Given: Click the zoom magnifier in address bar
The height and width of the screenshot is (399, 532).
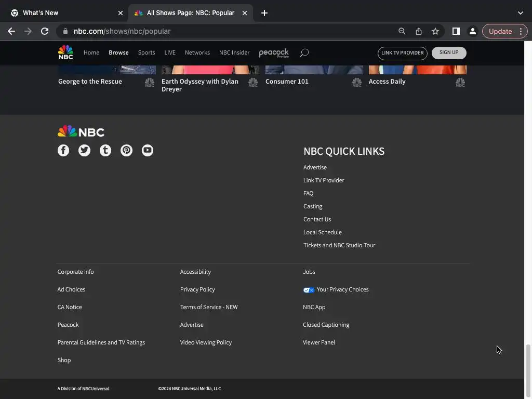Looking at the screenshot, I should (402, 31).
